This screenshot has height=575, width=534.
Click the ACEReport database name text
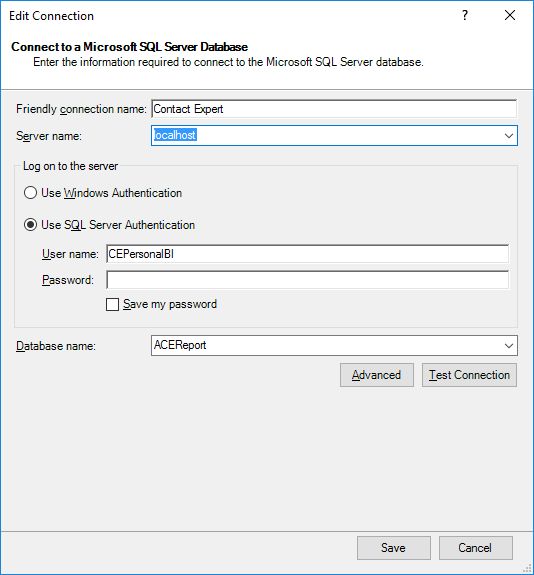pos(180,345)
